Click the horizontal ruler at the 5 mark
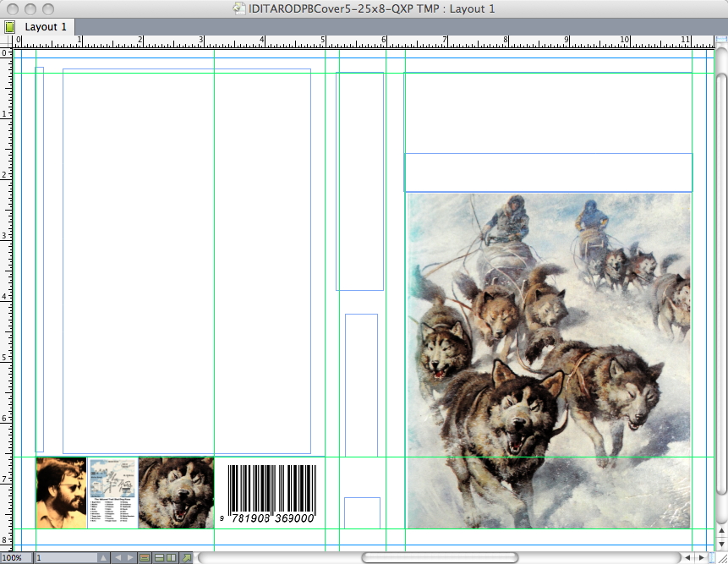The image size is (728, 564). [x=324, y=41]
